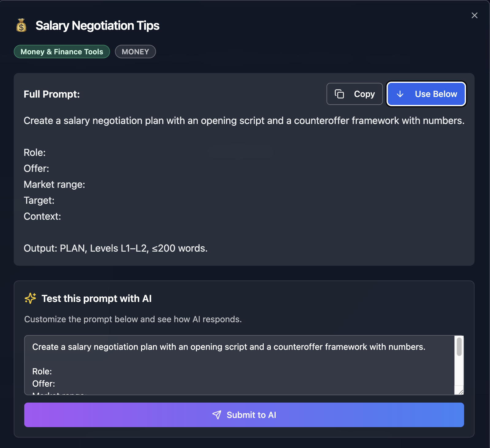Image resolution: width=490 pixels, height=448 pixels.
Task: Click the Offer: line in the textarea
Action: 44,384
